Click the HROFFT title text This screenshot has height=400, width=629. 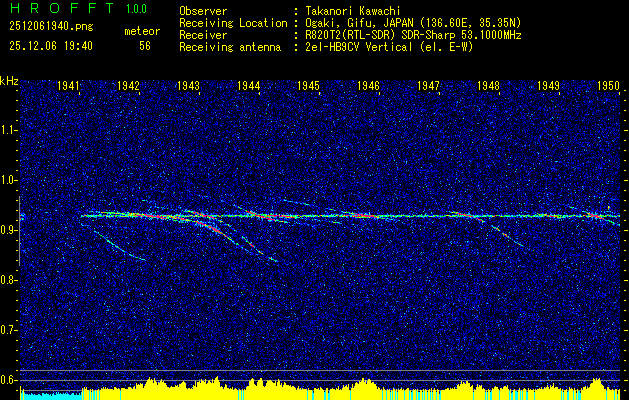54,10
